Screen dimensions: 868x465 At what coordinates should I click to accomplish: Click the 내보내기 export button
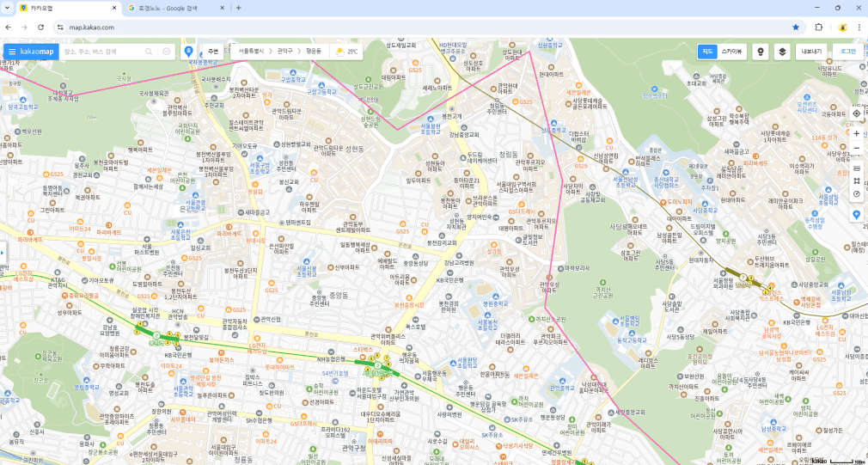(x=811, y=52)
